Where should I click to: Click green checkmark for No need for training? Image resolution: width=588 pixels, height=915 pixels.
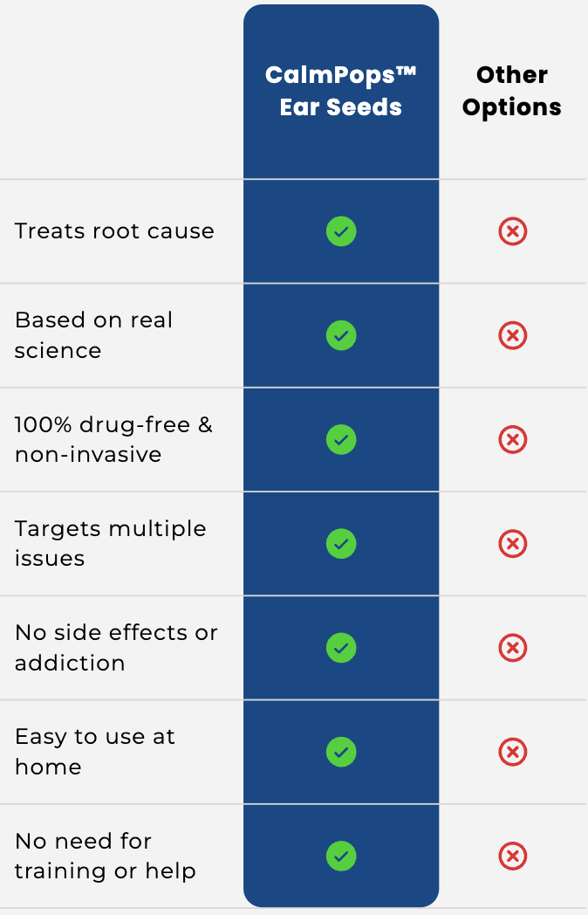click(x=341, y=856)
